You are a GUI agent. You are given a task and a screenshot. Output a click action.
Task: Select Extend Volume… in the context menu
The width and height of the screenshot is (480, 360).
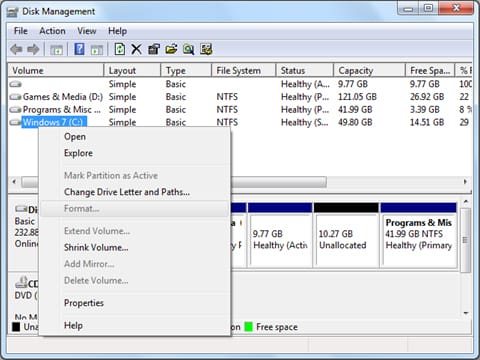135,231
